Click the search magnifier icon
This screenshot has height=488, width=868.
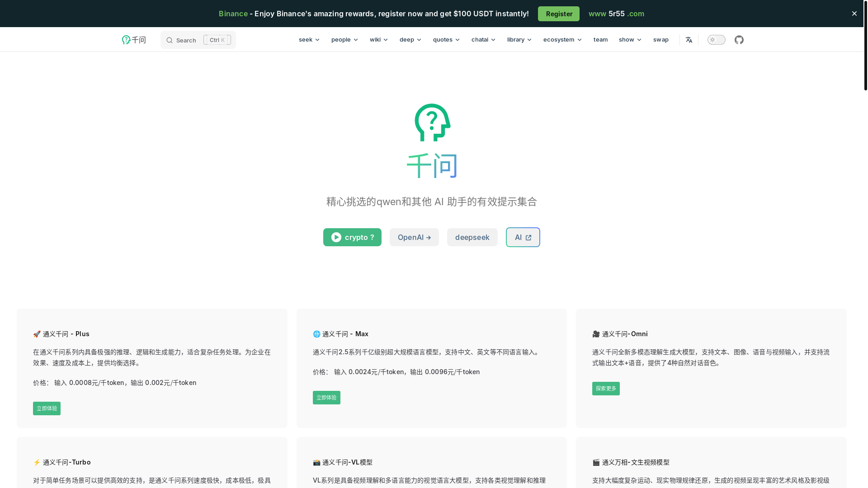[170, 40]
